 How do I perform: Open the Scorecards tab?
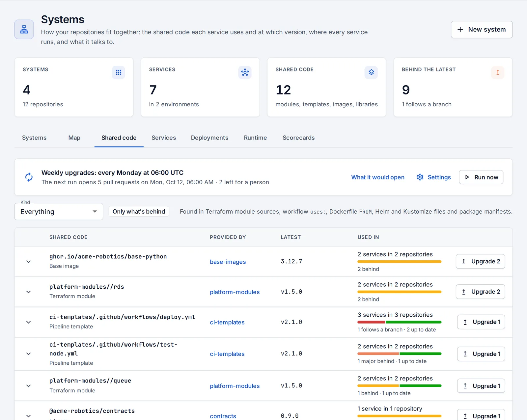(299, 138)
